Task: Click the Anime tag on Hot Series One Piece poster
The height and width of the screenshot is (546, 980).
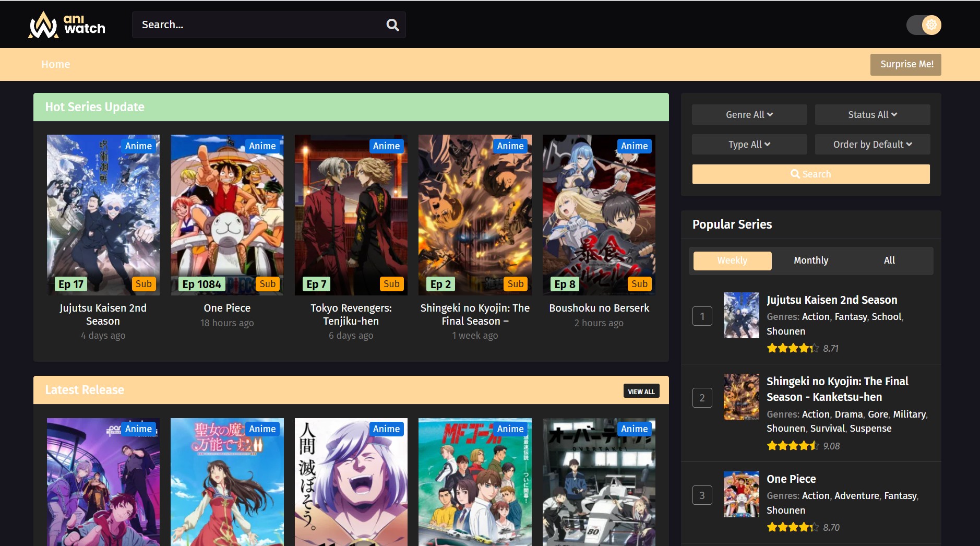Action: pos(262,146)
